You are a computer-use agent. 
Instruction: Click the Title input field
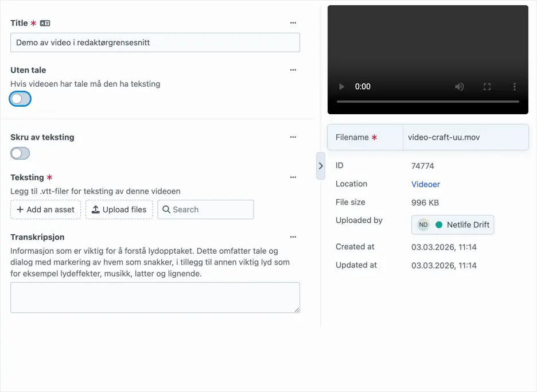[155, 42]
